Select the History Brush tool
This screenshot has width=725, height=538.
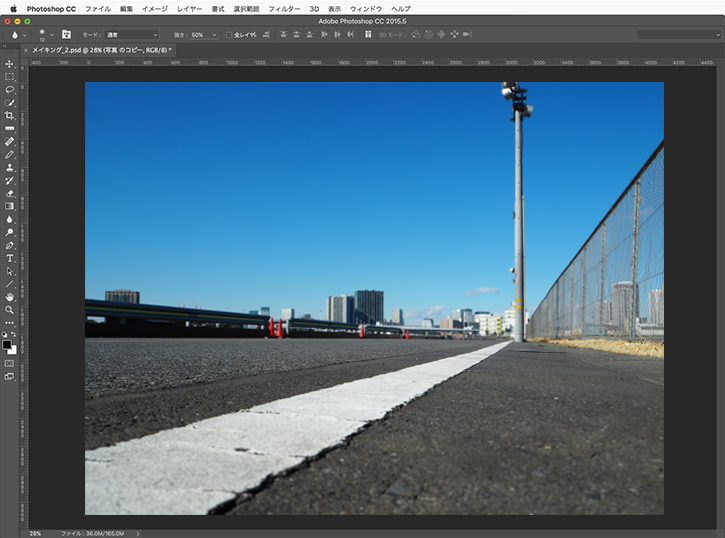[9, 180]
